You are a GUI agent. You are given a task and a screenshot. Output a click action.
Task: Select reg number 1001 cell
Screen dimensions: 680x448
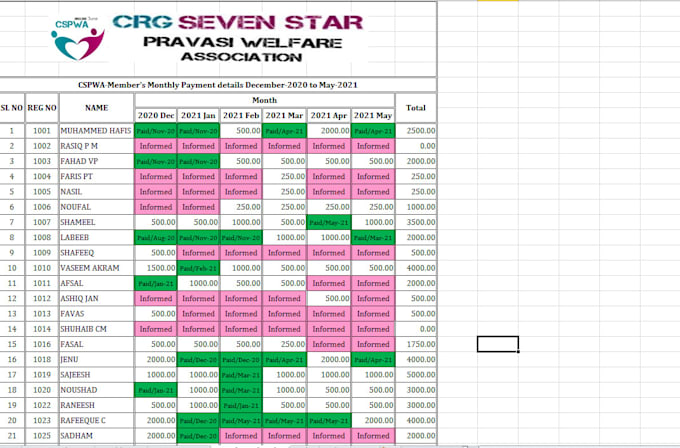[42, 131]
